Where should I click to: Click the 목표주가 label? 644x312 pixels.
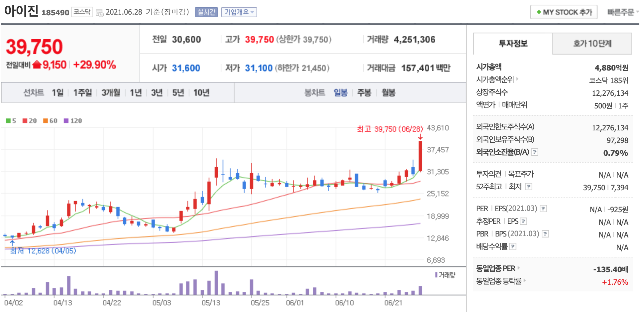point(521,174)
